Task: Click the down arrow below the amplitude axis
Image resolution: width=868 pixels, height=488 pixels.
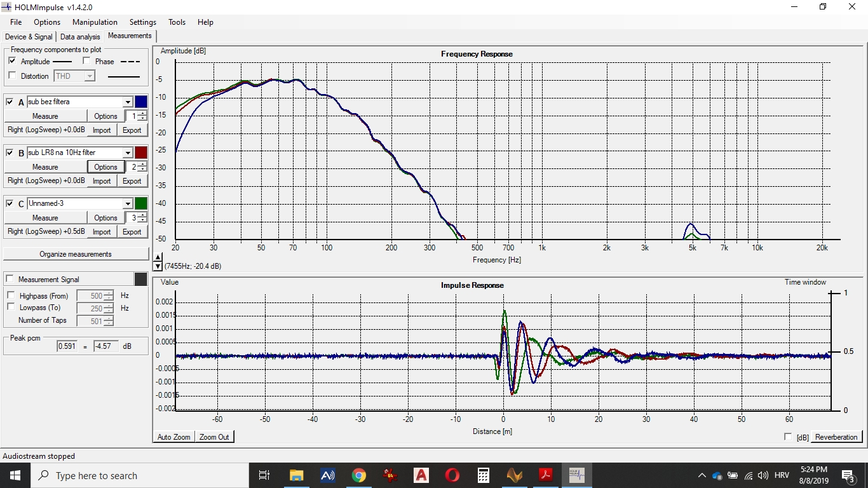Action: click(158, 266)
